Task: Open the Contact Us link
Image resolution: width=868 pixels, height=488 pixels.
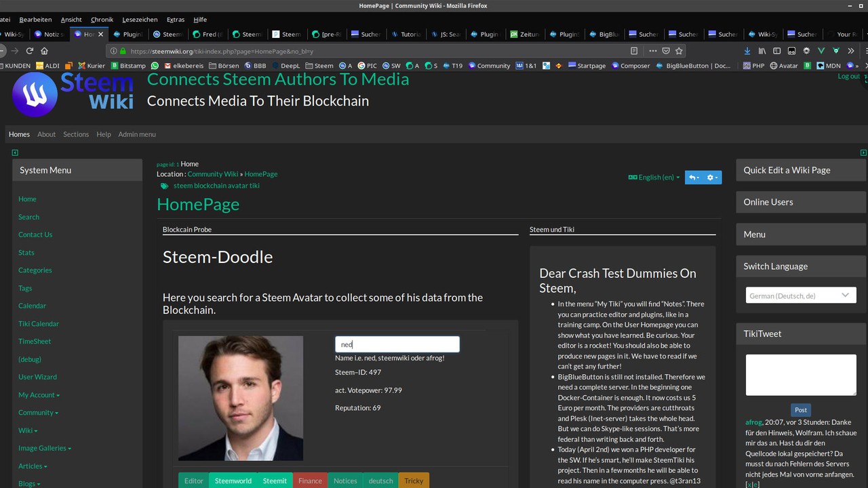Action: (35, 235)
